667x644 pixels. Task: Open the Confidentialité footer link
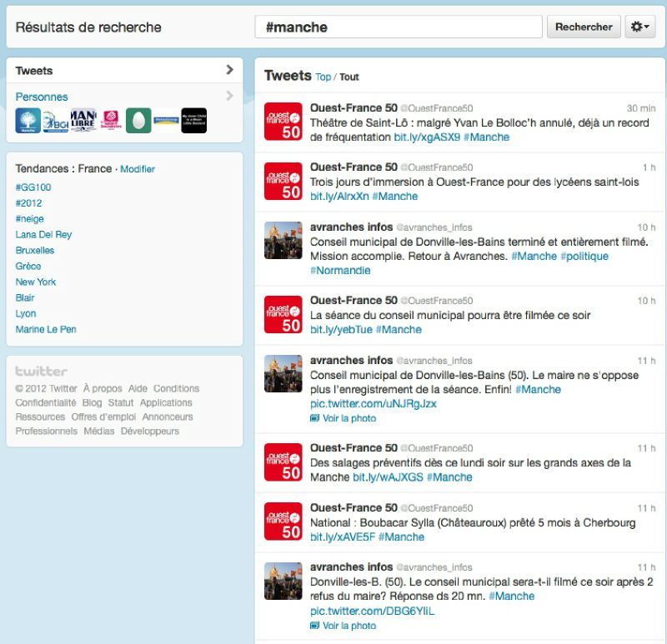tap(46, 402)
